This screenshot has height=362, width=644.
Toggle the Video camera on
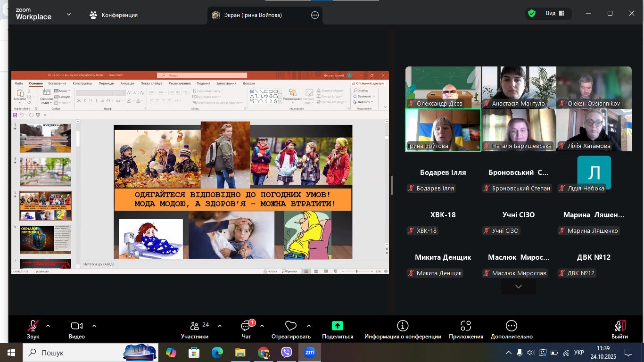[x=76, y=326]
